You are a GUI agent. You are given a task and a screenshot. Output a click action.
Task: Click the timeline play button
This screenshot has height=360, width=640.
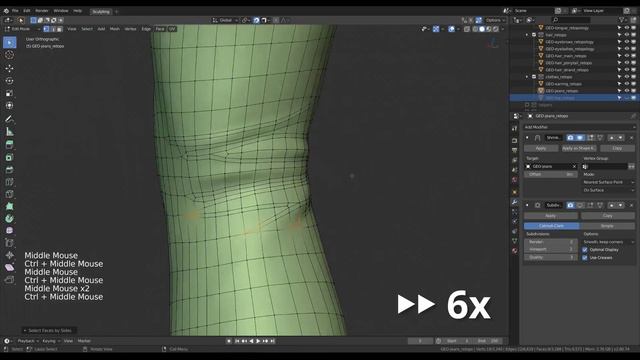point(258,341)
